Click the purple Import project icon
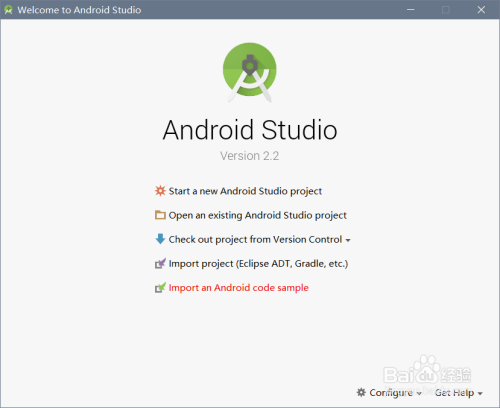Screen dimensions: 500x408 (x=160, y=263)
